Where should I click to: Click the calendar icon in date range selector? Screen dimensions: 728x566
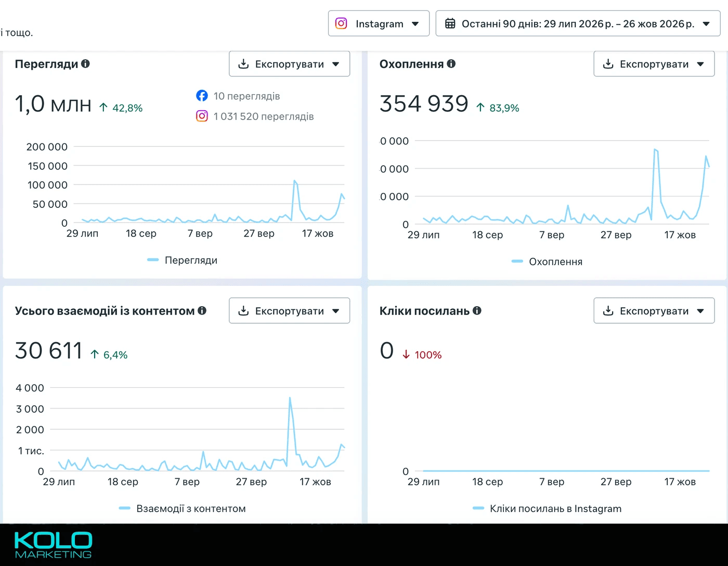450,23
